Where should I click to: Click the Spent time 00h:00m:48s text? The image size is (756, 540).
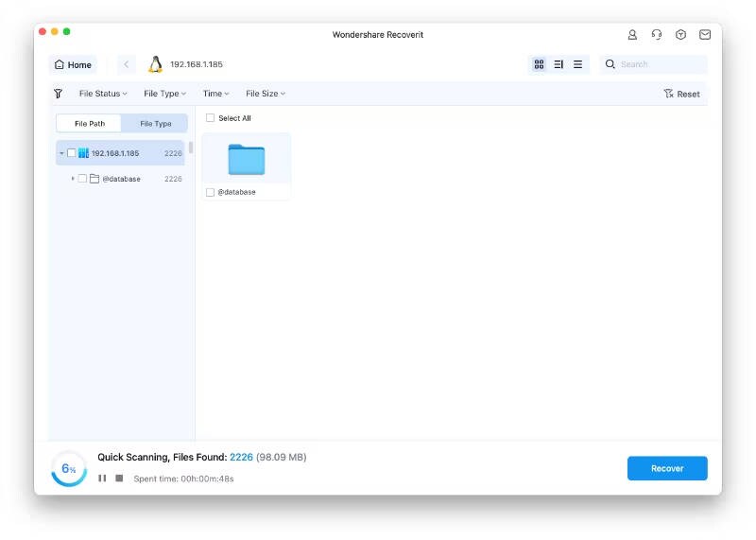[x=183, y=479]
